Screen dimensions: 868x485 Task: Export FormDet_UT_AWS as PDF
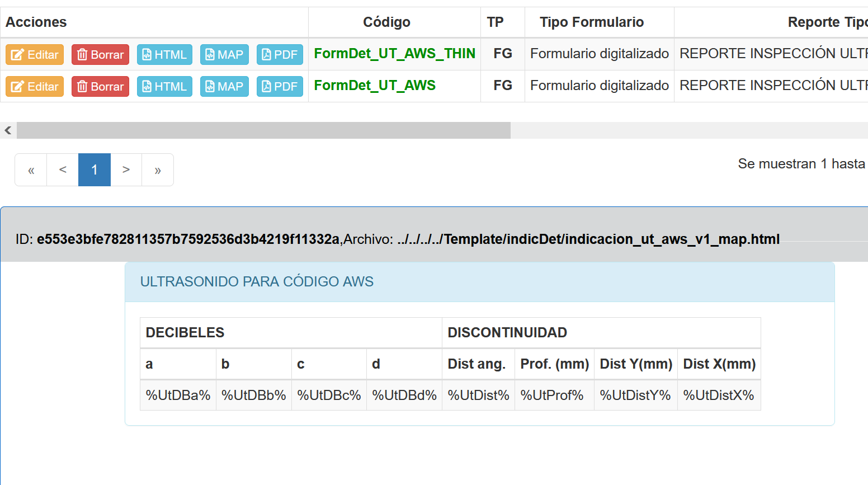(x=280, y=87)
